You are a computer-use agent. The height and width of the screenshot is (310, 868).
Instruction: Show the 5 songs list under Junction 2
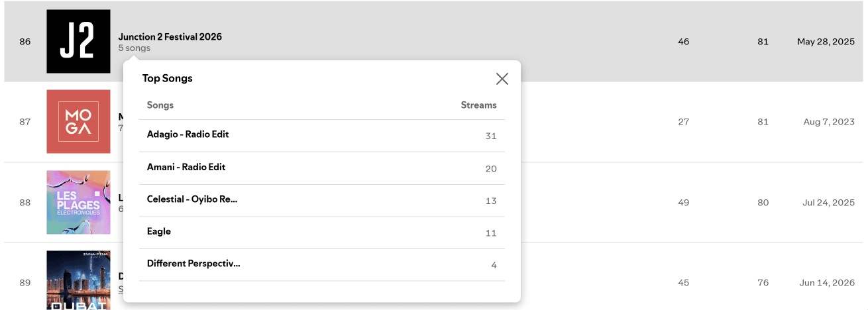pyautogui.click(x=135, y=48)
